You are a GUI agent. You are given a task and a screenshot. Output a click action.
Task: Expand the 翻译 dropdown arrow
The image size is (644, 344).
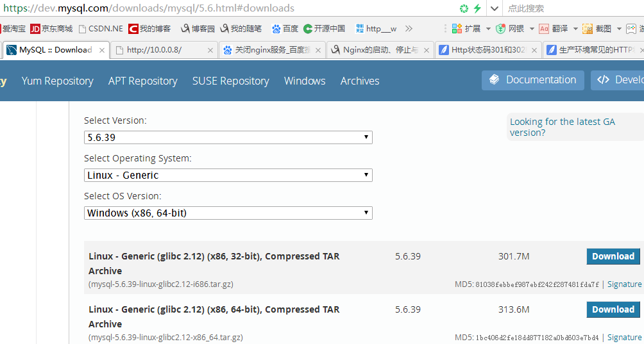[x=575, y=29]
